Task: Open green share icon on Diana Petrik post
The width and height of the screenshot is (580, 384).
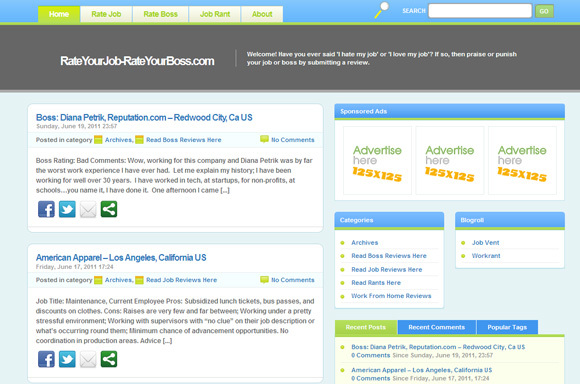Action: pyautogui.click(x=109, y=209)
